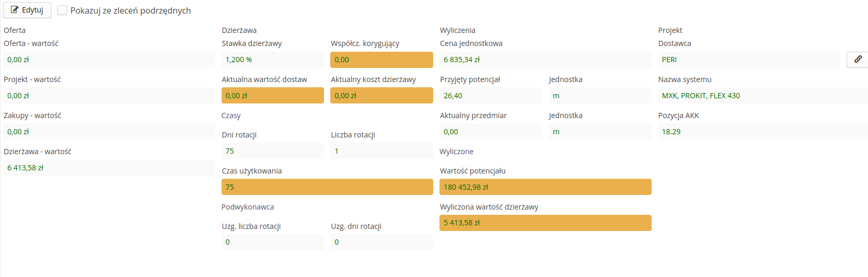Select the Pozycja AKK field showing 18.29
The height and width of the screenshot is (277, 868).
point(762,132)
